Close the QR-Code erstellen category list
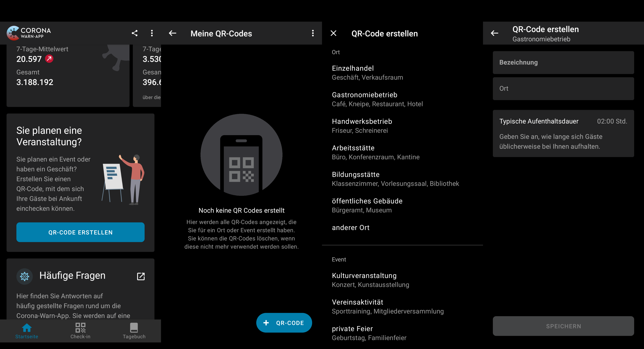This screenshot has height=349, width=644. (x=333, y=33)
